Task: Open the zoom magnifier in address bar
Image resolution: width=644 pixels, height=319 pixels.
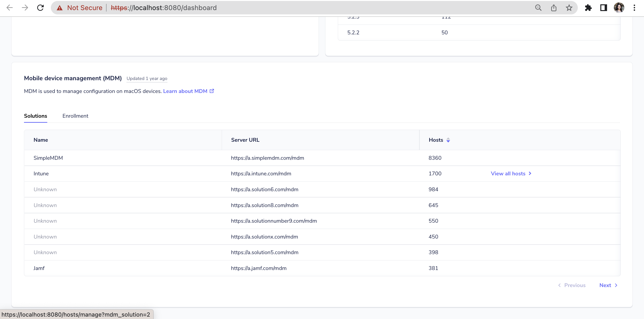Action: [538, 8]
